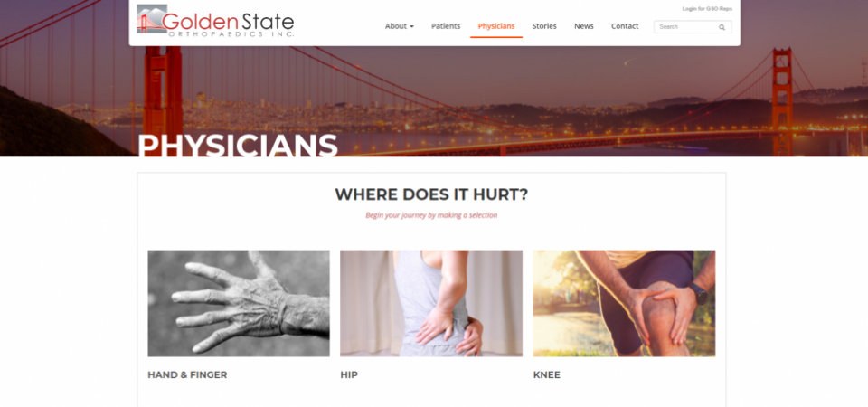Screen dimensions: 868x407
Task: Navigate to the Contact page
Action: (625, 26)
